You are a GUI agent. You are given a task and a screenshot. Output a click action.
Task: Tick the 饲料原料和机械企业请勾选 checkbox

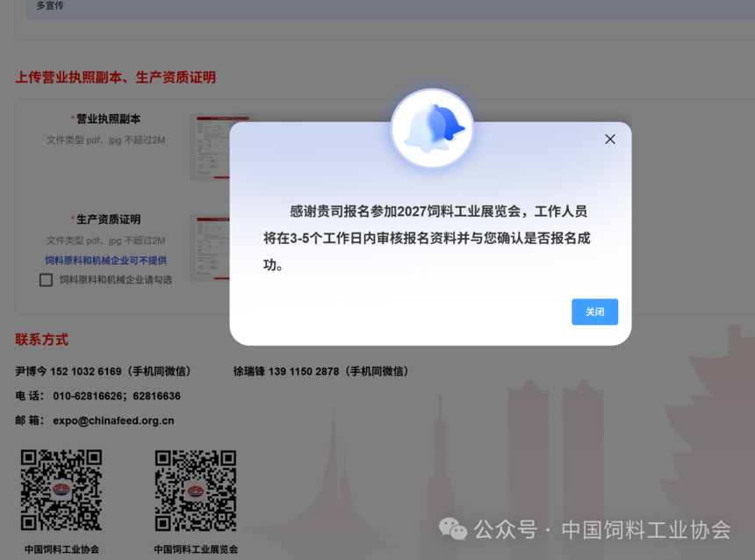(x=46, y=280)
